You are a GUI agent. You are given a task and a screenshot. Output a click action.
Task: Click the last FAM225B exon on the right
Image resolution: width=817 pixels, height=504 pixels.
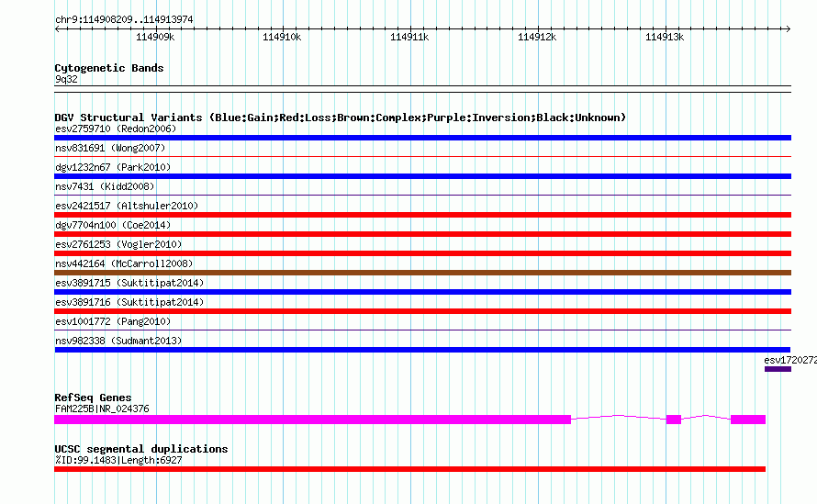click(748, 420)
